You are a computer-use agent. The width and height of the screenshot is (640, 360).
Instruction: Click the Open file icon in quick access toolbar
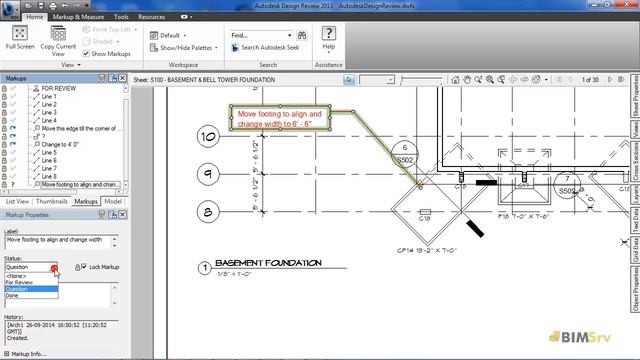click(x=28, y=6)
